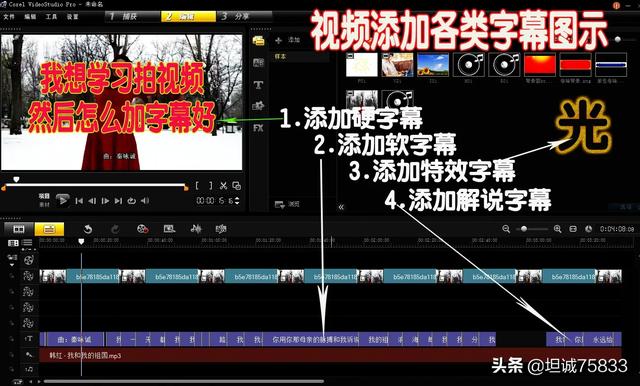Select the 样本 library folder

click(301, 56)
